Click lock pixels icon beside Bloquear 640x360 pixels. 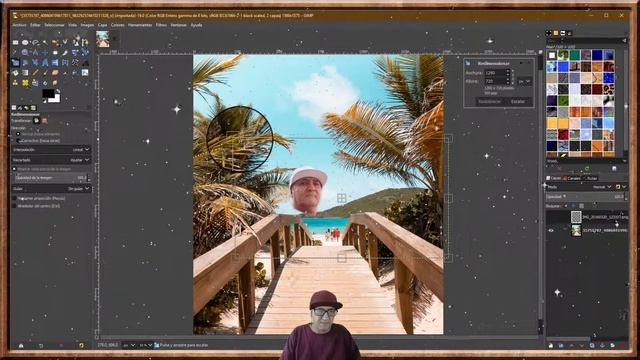tap(565, 206)
